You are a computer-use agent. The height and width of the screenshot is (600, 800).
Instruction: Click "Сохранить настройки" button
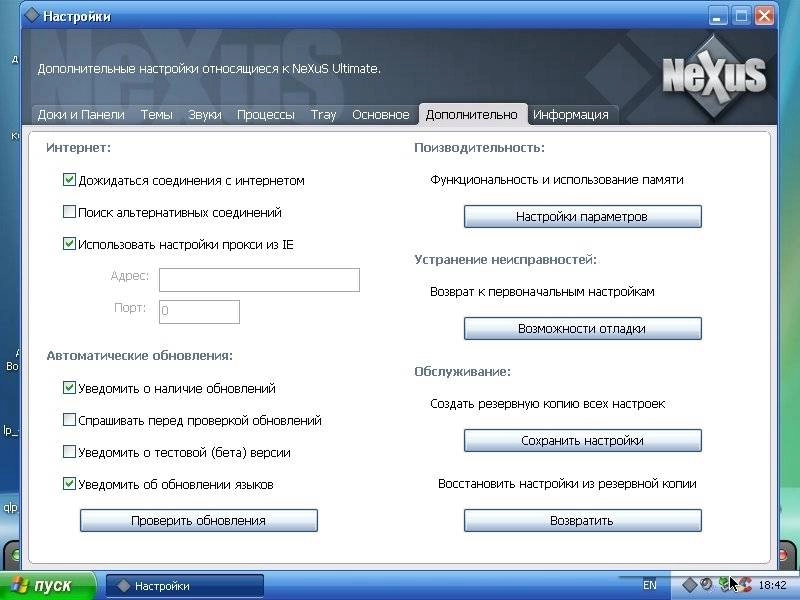(x=582, y=441)
